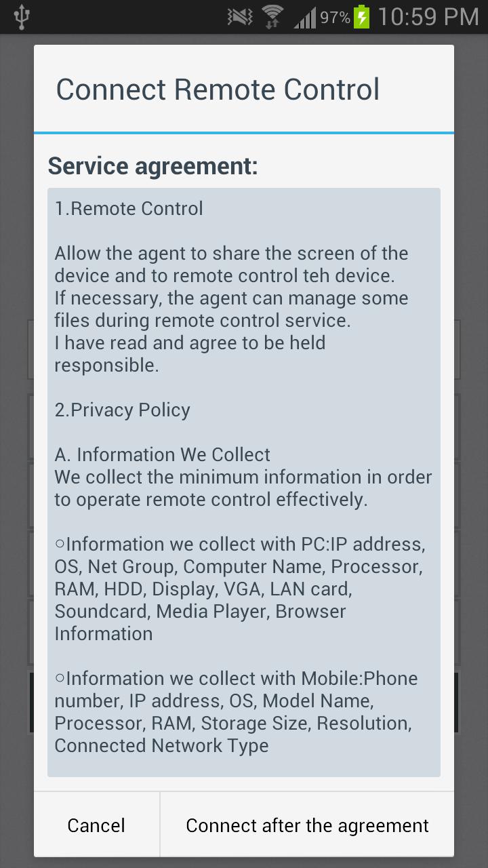This screenshot has width=488, height=868.
Task: Click the Connected Network Type text line
Action: [x=162, y=745]
